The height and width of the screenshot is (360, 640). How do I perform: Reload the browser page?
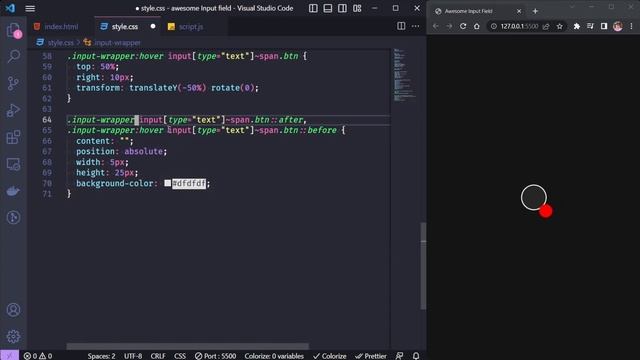pos(463,26)
